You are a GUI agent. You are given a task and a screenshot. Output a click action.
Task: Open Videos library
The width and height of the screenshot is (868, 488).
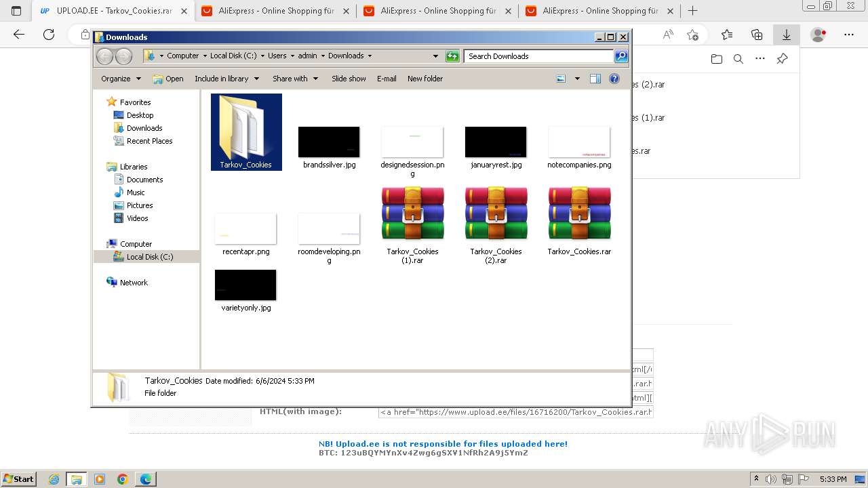click(x=137, y=218)
